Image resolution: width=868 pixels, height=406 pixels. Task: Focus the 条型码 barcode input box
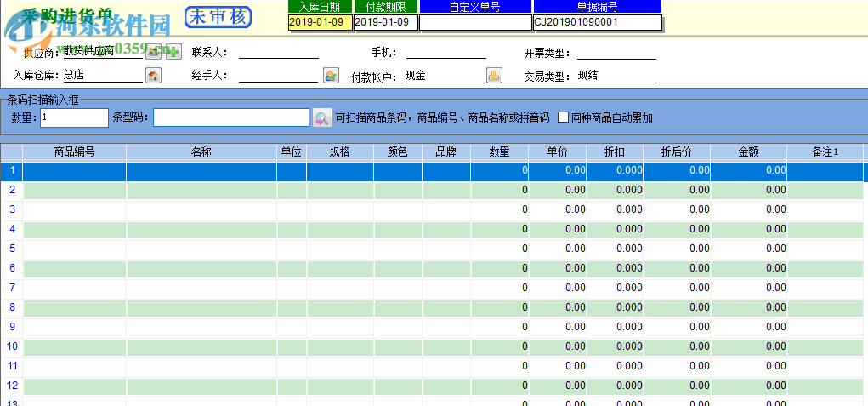coord(231,117)
